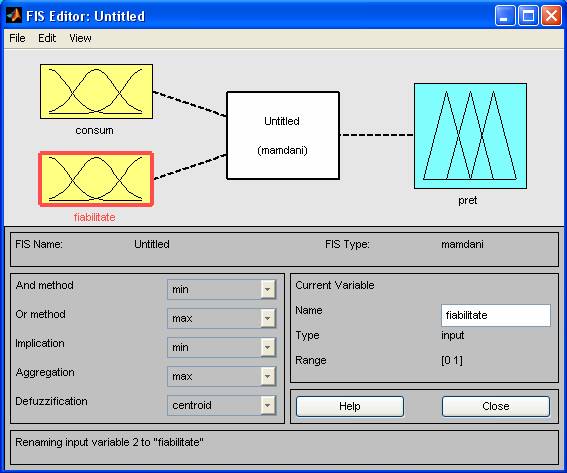Viewport: 567px width, 473px height.
Task: Open the Edit menu
Action: point(47,38)
